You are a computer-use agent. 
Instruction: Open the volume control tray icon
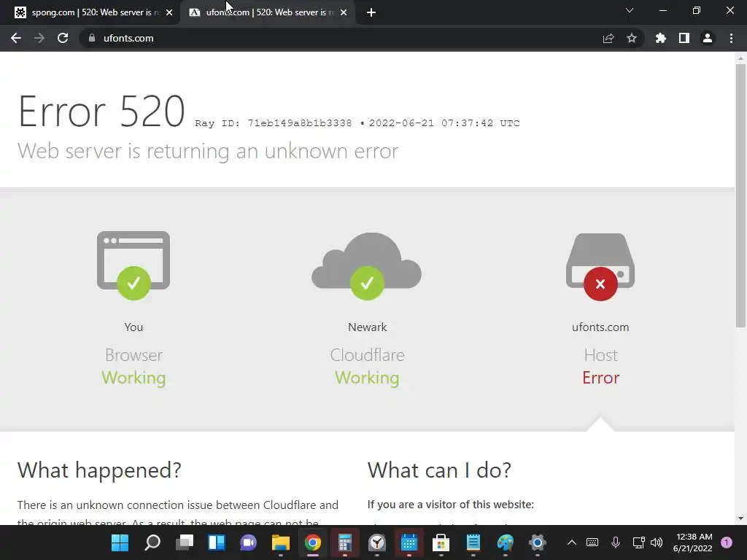pos(657,542)
